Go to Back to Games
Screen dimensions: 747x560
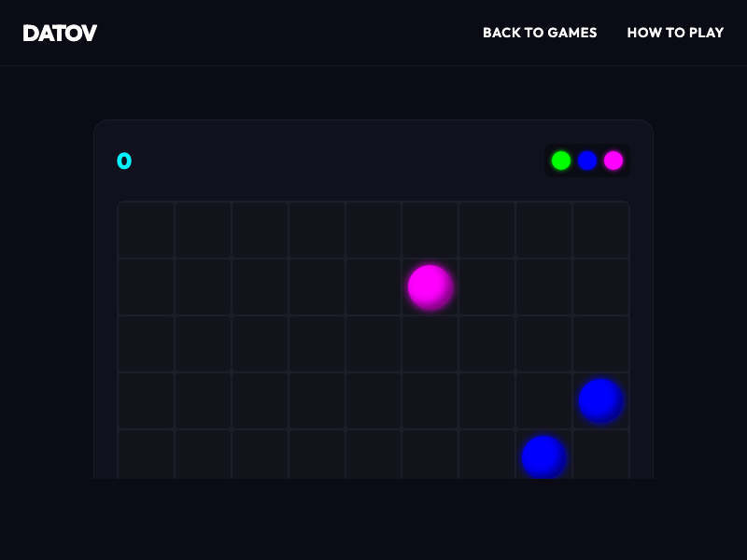[x=540, y=33]
